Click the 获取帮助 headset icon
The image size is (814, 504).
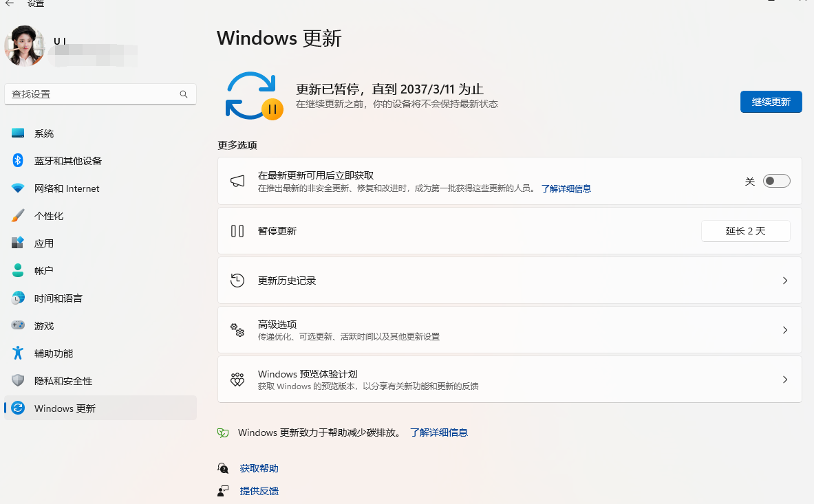(223, 468)
